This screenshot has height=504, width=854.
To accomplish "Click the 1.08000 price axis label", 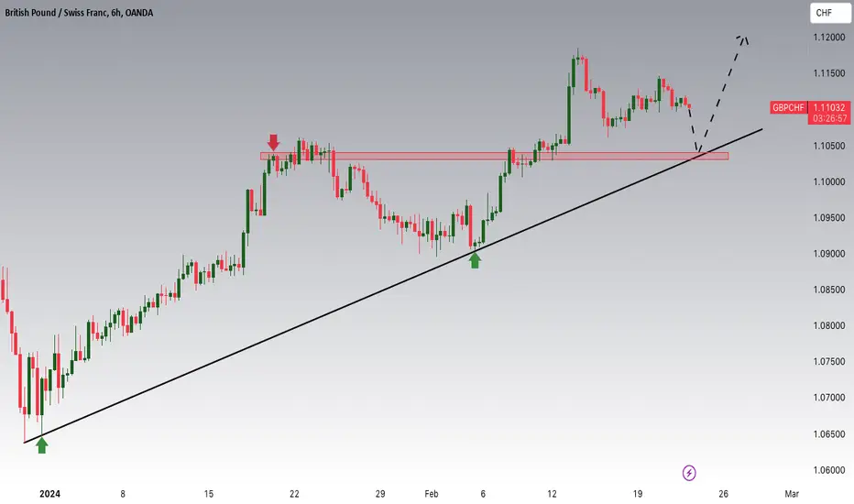I will tap(829, 325).
